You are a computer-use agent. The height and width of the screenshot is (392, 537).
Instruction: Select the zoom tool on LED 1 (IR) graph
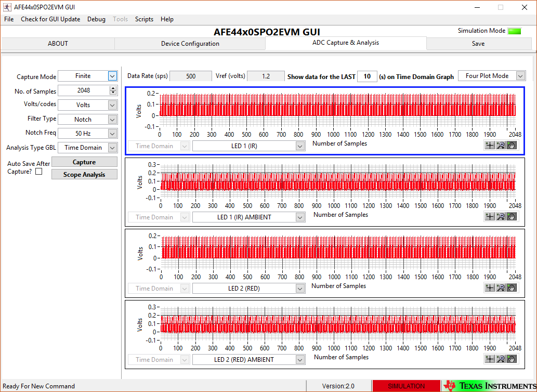pos(501,146)
